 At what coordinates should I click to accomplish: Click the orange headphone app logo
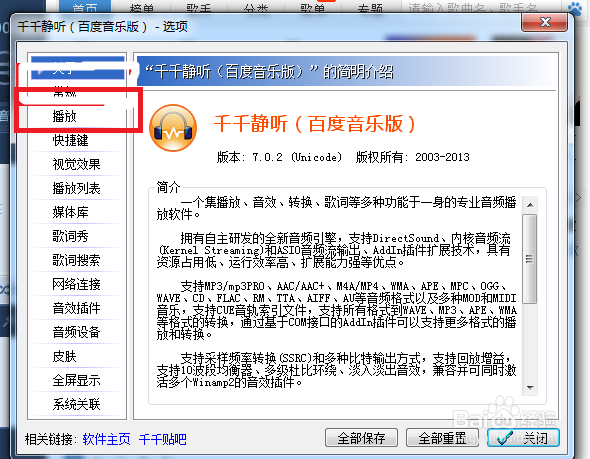[173, 128]
